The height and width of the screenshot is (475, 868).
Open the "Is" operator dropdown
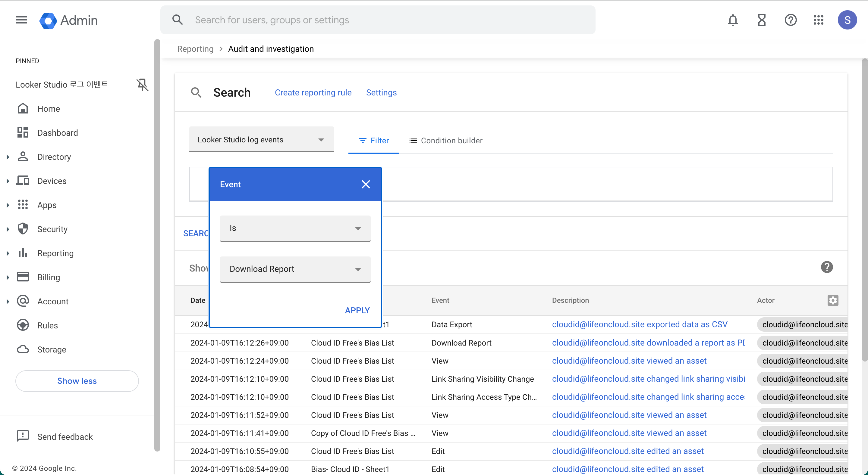point(295,228)
